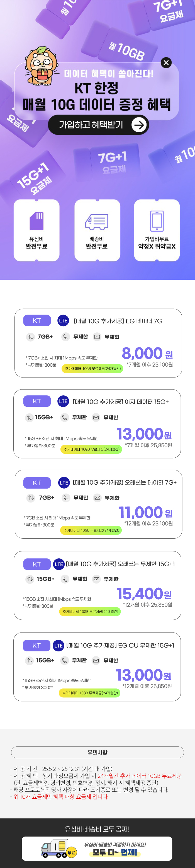Screen dimensions: 195x868
Task: Select the EG CU 무제한 15G+1 plan
Action: point(97,666)
